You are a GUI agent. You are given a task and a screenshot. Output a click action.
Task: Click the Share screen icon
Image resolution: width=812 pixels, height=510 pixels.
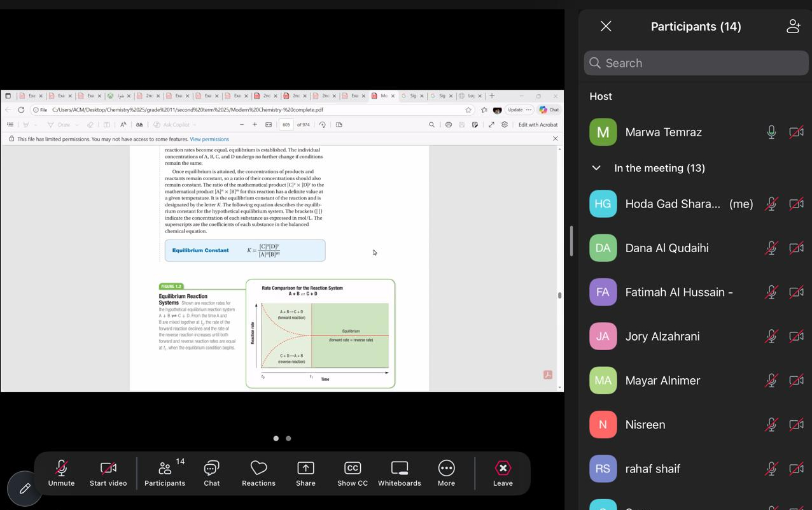(x=305, y=474)
